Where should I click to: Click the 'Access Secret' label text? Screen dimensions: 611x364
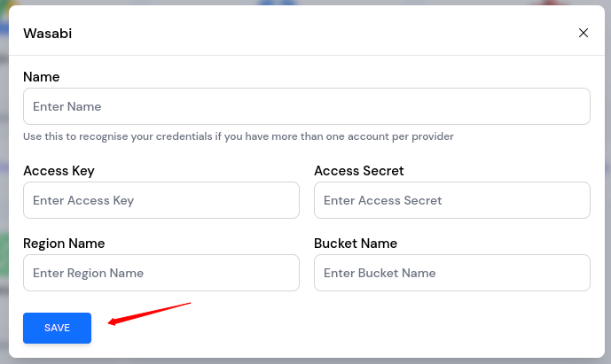358,171
